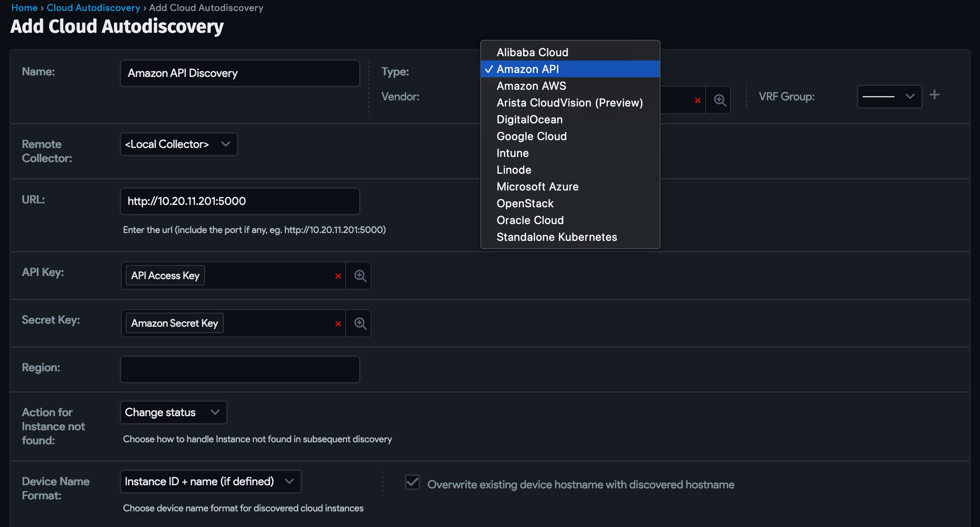Clear the API Access Key field
Screen dimensions: 980x527
[338, 276]
